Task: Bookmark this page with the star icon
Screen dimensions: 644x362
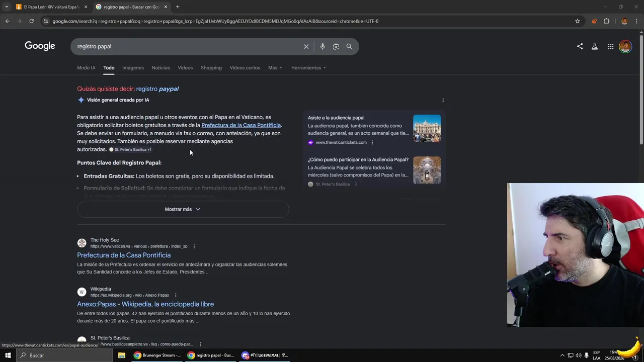Action: (x=578, y=21)
